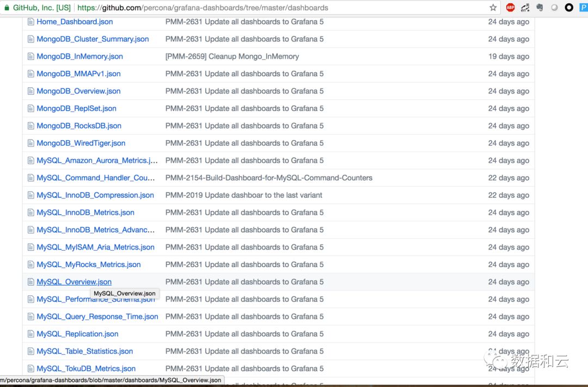Screen dimensions: 588x387
Task: Select the file icon beside MongoDB_InMemory.json
Action: 30,56
